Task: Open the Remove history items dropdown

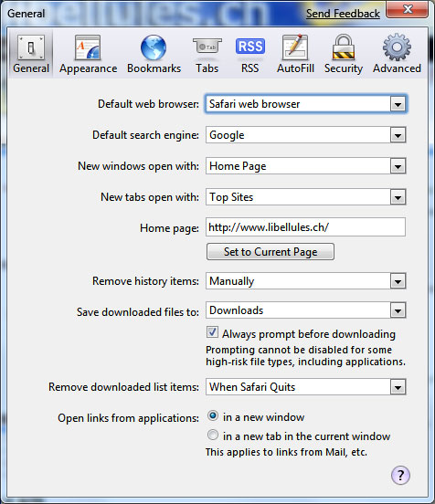Action: tap(305, 281)
